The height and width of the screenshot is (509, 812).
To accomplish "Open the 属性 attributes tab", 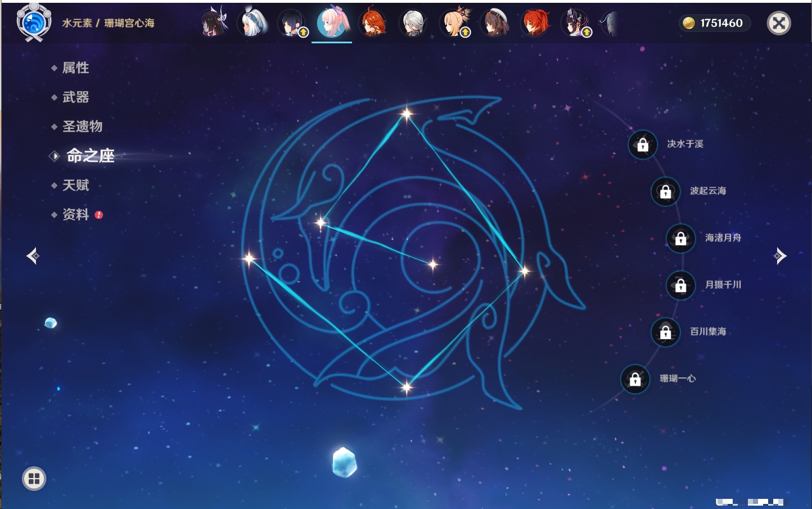I will [75, 68].
